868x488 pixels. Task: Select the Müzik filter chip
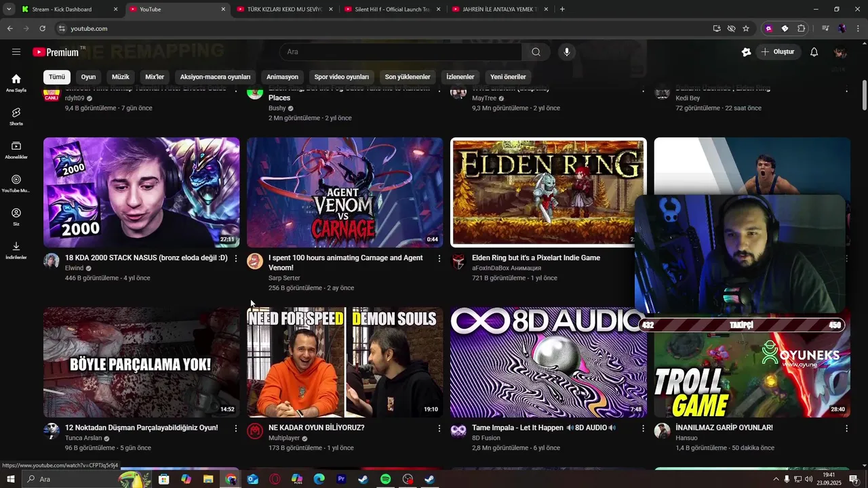click(121, 77)
